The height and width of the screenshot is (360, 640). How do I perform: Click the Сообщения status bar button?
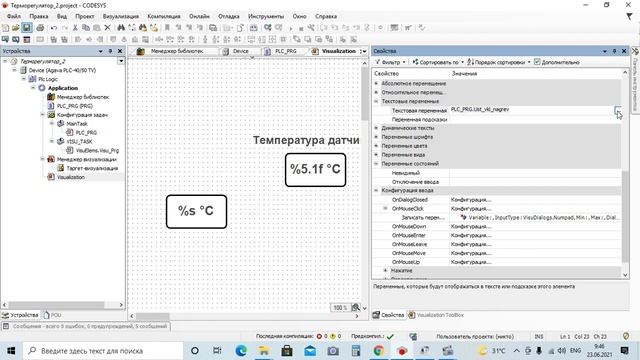tap(86, 326)
